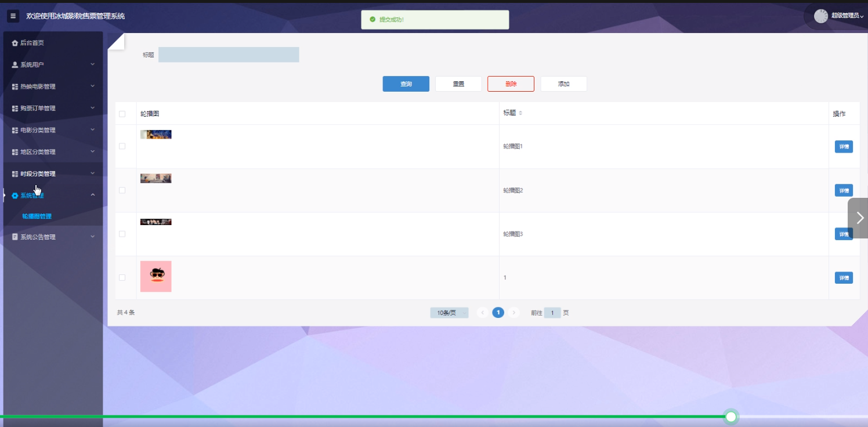Click the user icon beside 系统用户
The height and width of the screenshot is (427, 868).
(x=15, y=64)
